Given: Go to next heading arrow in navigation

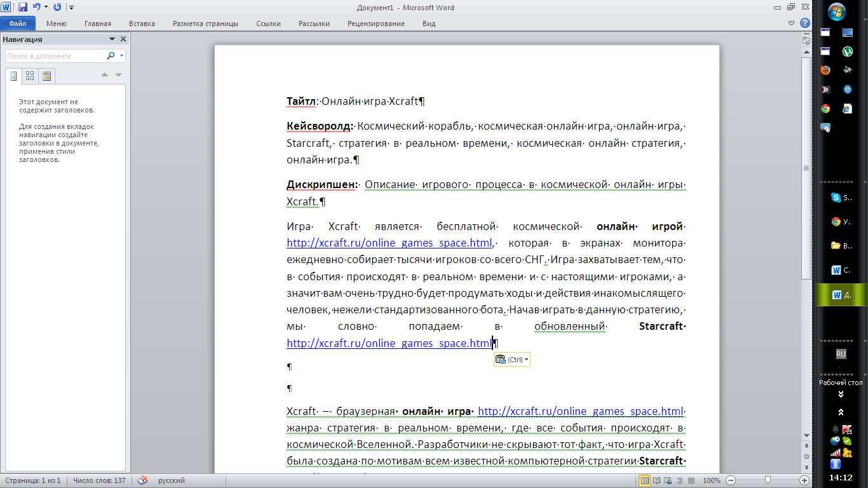Looking at the screenshot, I should click(118, 75).
